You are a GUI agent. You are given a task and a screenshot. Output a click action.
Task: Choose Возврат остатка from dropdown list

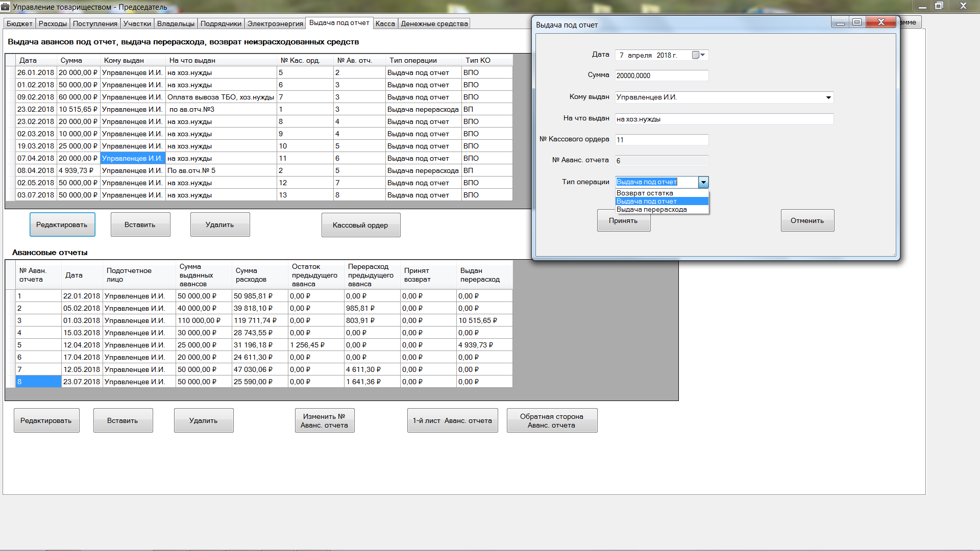(x=645, y=193)
